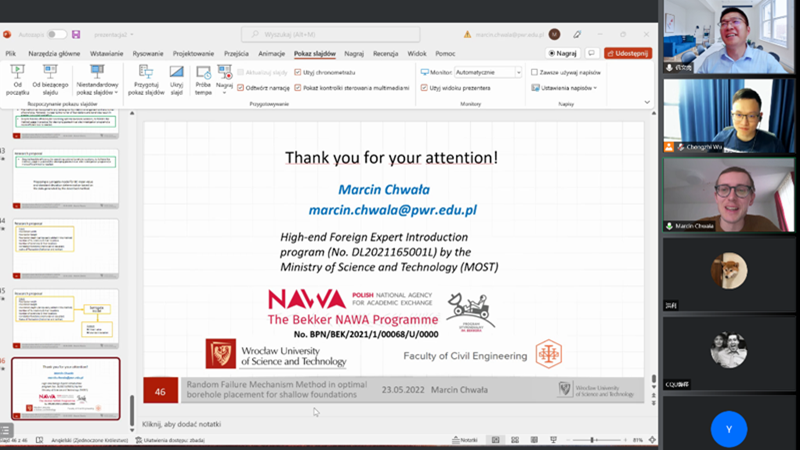Start Próba tempa rehearsal
The image size is (800, 450).
203,80
